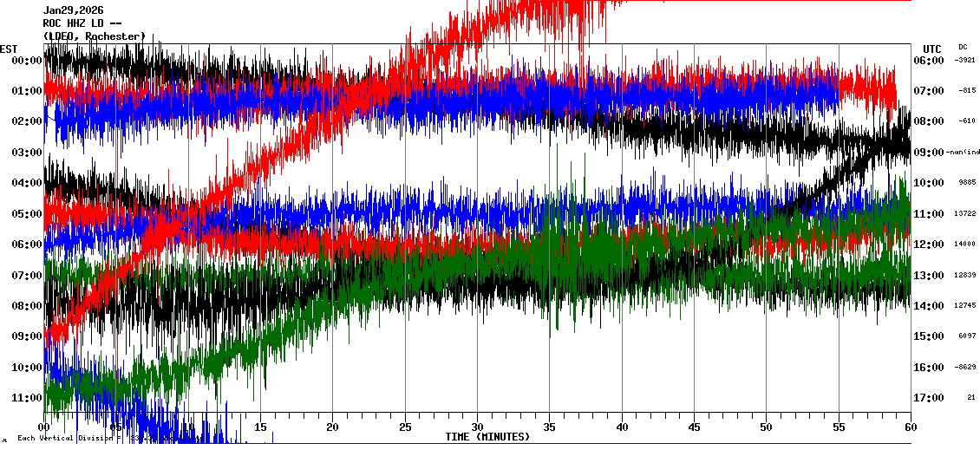
Task: Click the 17:00 UTC row label
Action: (927, 398)
